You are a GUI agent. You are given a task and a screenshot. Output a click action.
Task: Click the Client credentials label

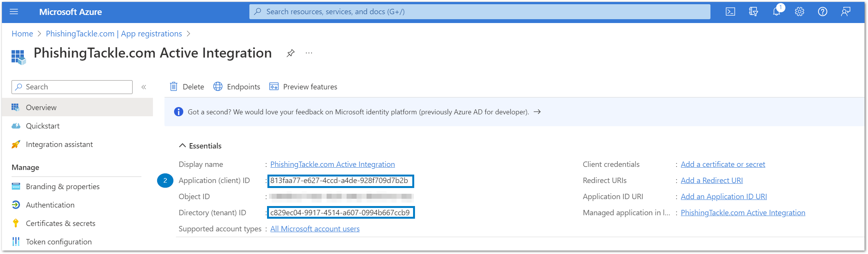click(x=611, y=164)
